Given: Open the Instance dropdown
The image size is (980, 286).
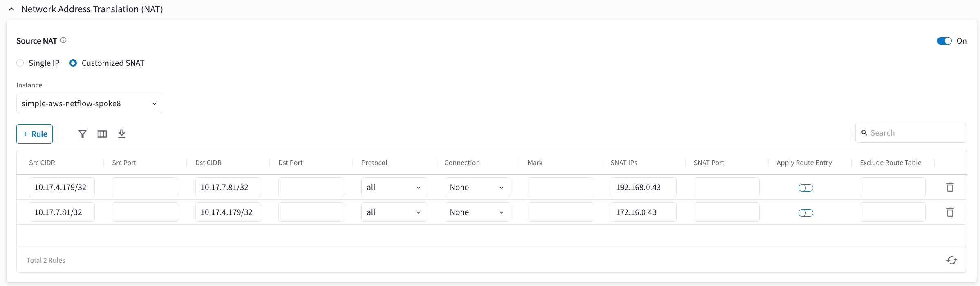Looking at the screenshot, I should coord(89,103).
